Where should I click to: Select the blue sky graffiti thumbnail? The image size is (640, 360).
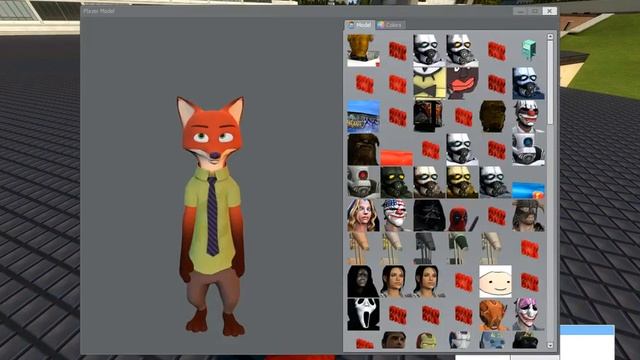[x=363, y=117]
